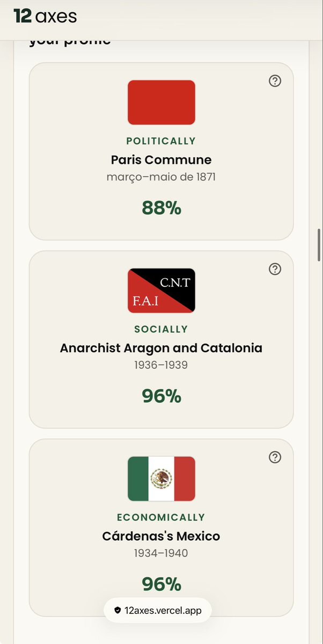The width and height of the screenshot is (323, 644).
Task: Open help icon on Anarchist Aragon card
Action: pyautogui.click(x=275, y=269)
